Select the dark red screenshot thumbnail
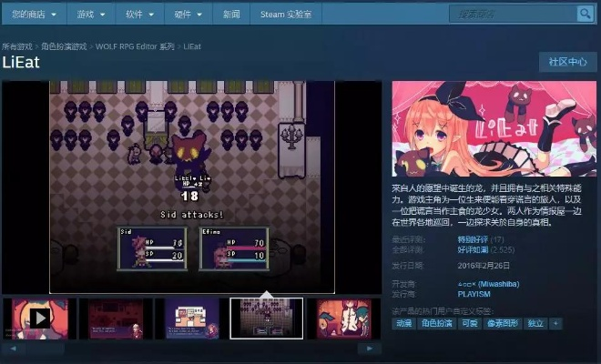The image size is (601, 364). 116,318
